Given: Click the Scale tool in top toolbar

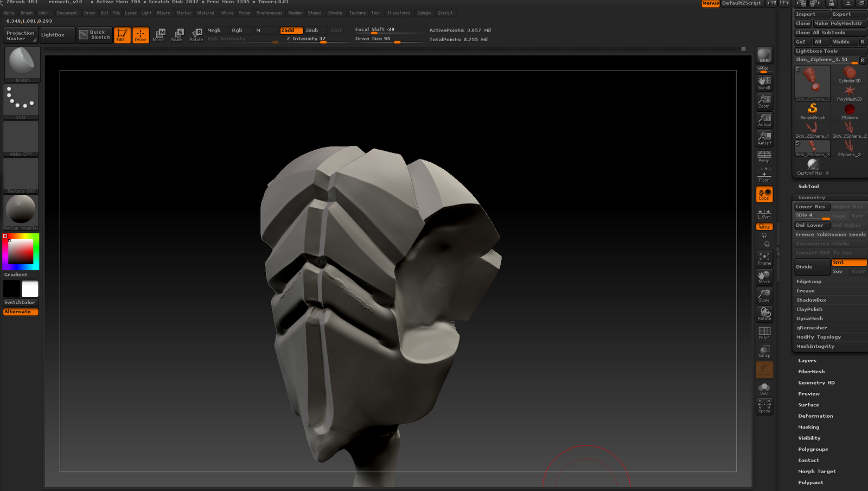Looking at the screenshot, I should 177,35.
